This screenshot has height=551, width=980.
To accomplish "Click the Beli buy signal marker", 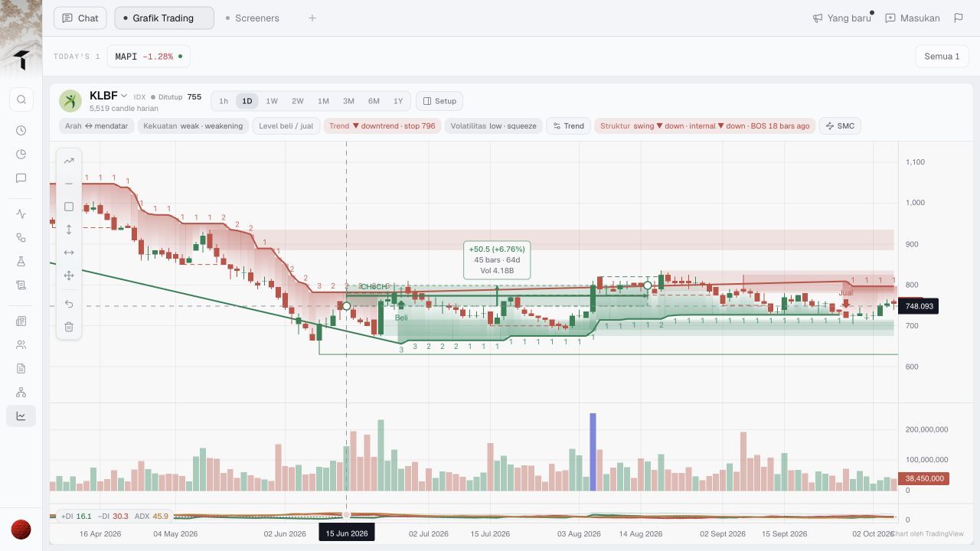I will point(401,311).
